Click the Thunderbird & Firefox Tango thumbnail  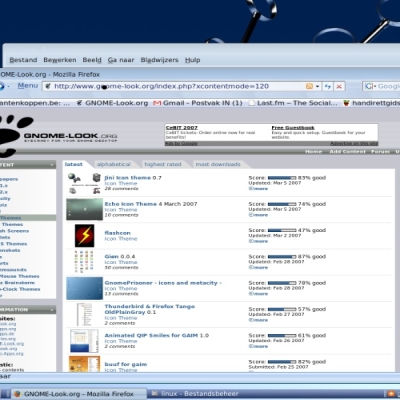84,314
